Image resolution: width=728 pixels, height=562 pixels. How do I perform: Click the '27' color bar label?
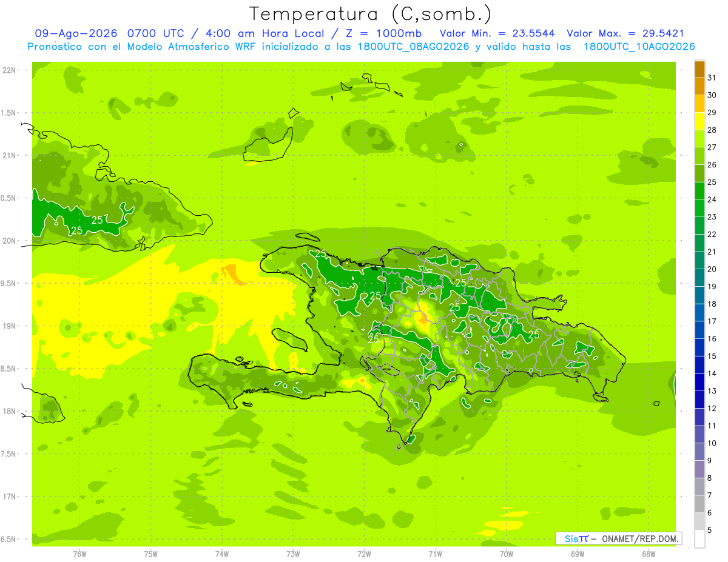point(712,147)
